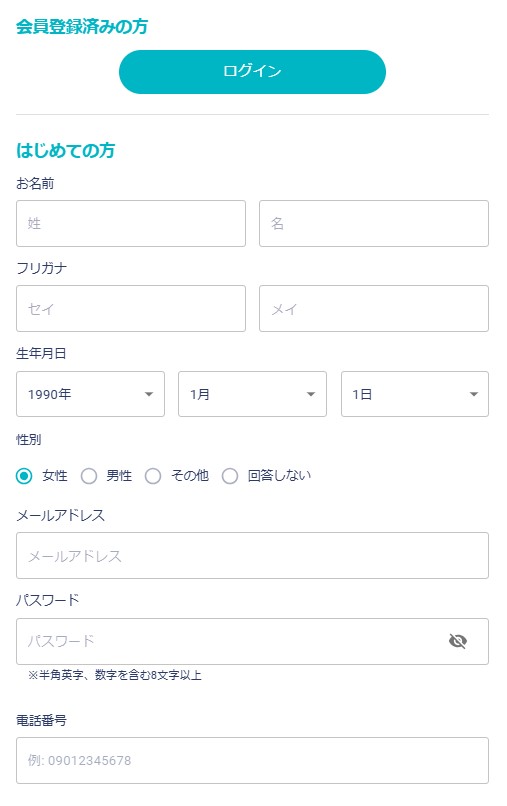Select the 女性 radio button
The image size is (507, 806).
coord(24,476)
